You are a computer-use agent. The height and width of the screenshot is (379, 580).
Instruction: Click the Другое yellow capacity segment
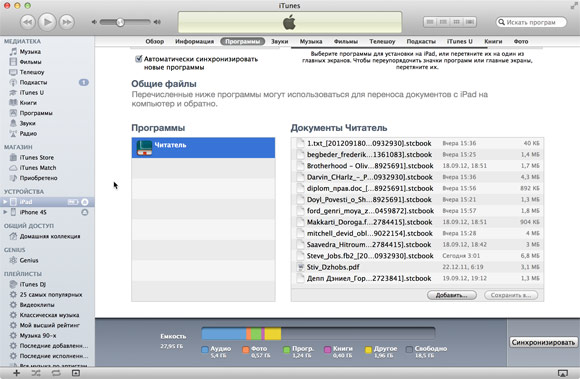[x=273, y=334]
